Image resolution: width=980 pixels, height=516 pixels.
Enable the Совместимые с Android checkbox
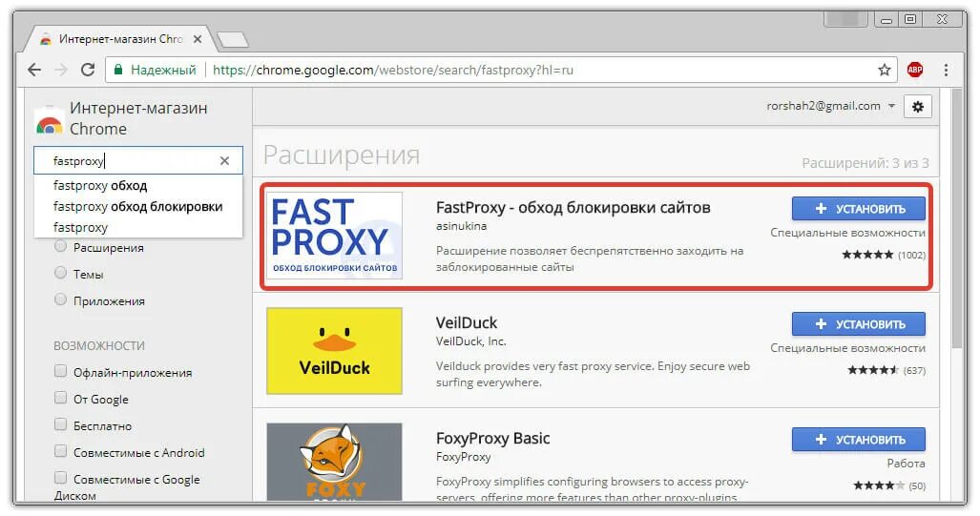click(60, 451)
